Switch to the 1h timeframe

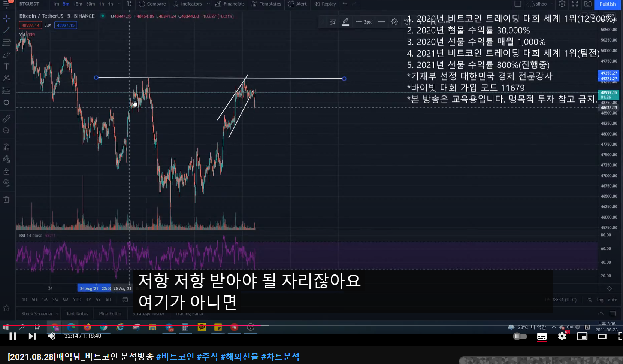[x=102, y=4]
